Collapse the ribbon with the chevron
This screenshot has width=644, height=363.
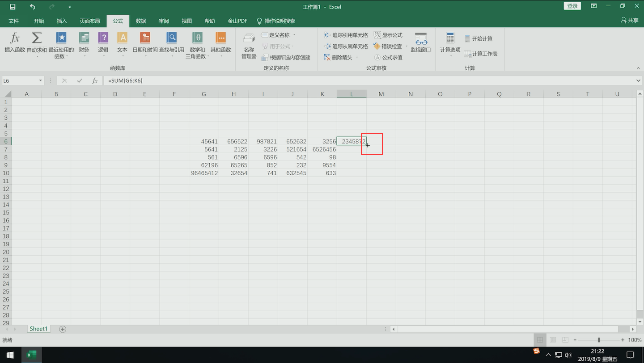click(638, 68)
